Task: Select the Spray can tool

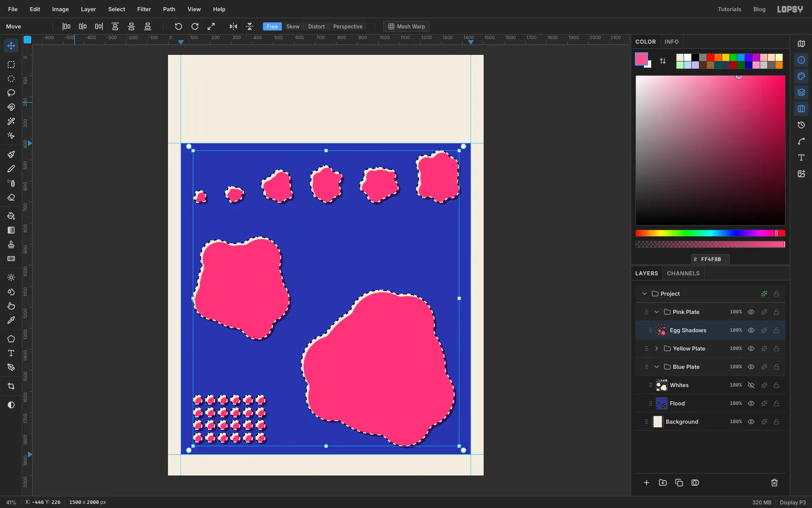Action: (x=11, y=183)
